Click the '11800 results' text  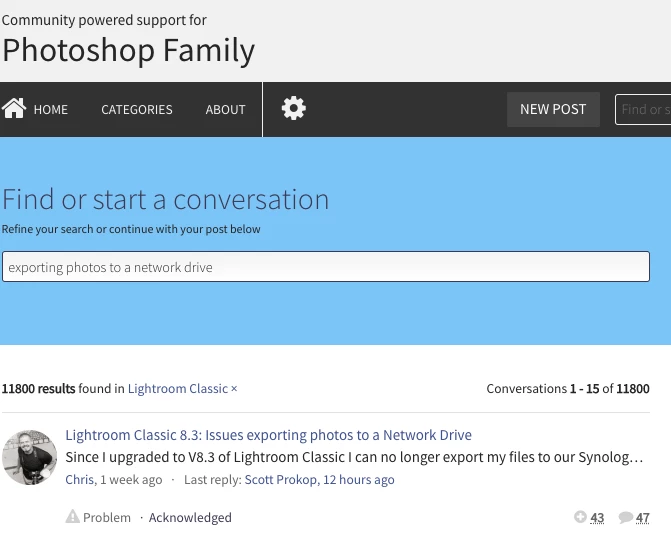[39, 388]
